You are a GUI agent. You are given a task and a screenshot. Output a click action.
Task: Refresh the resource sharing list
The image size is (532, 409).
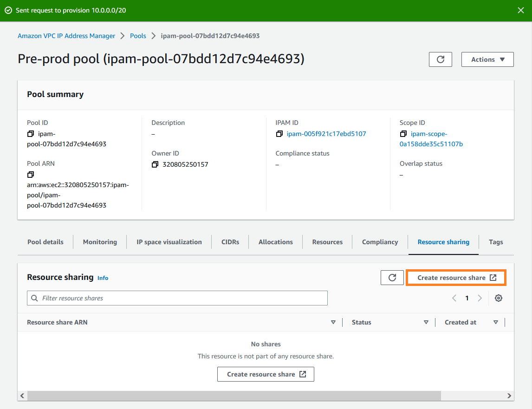(392, 277)
